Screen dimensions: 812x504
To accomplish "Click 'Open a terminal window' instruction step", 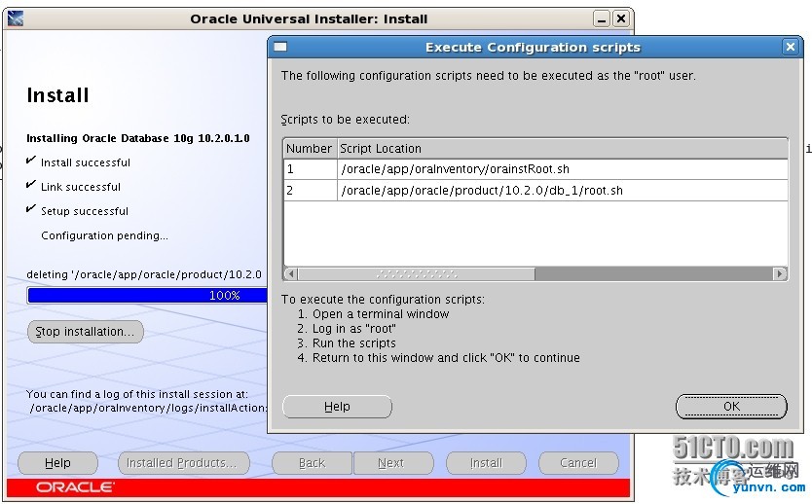I will 373,314.
